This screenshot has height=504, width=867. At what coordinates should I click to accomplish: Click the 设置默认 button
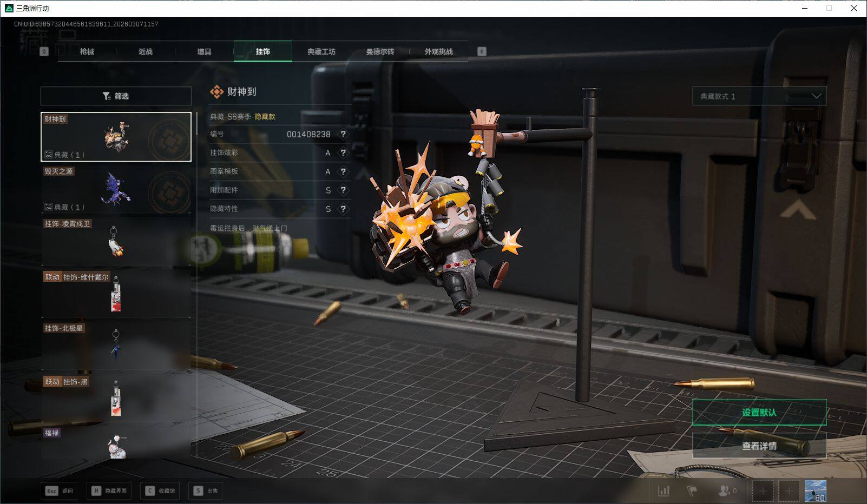(759, 413)
